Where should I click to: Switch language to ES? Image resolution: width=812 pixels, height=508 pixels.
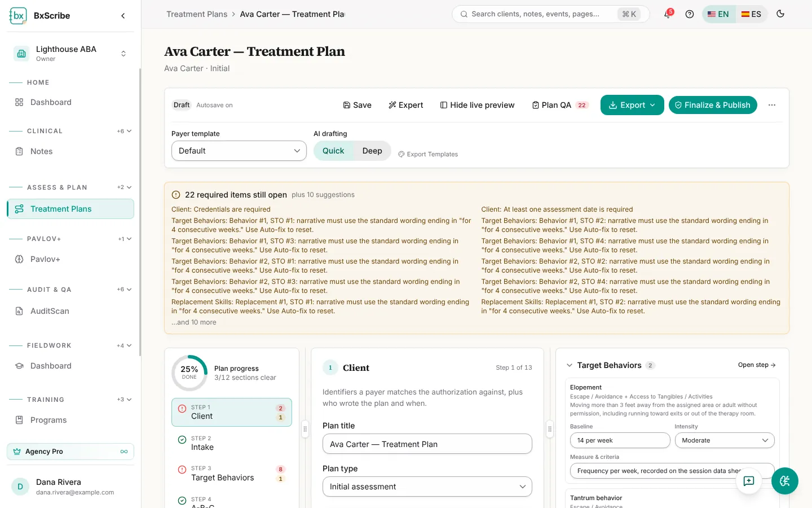(751, 14)
